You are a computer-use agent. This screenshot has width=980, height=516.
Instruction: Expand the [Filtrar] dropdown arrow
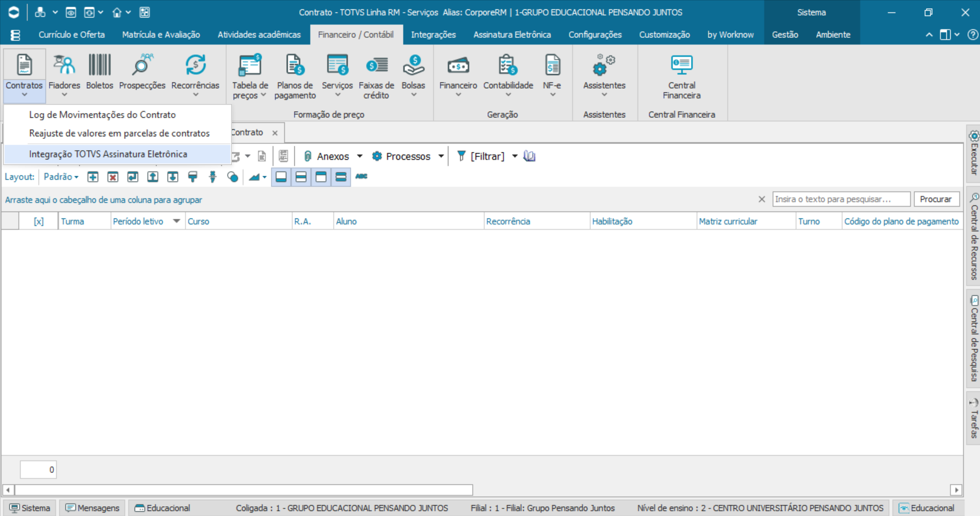pos(515,156)
